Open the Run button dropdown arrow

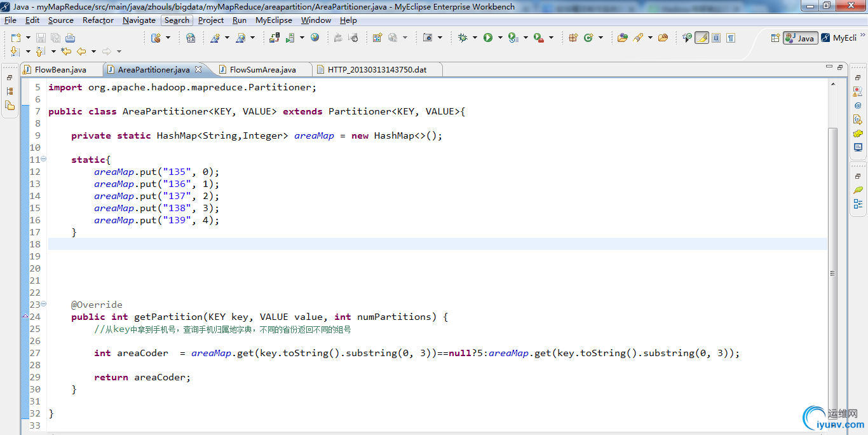500,38
